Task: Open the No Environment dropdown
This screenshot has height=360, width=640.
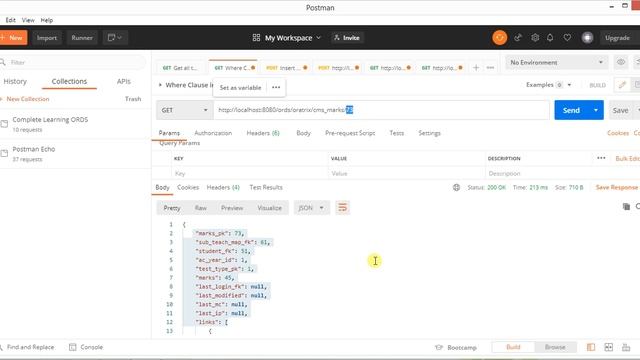Action: tap(557, 62)
